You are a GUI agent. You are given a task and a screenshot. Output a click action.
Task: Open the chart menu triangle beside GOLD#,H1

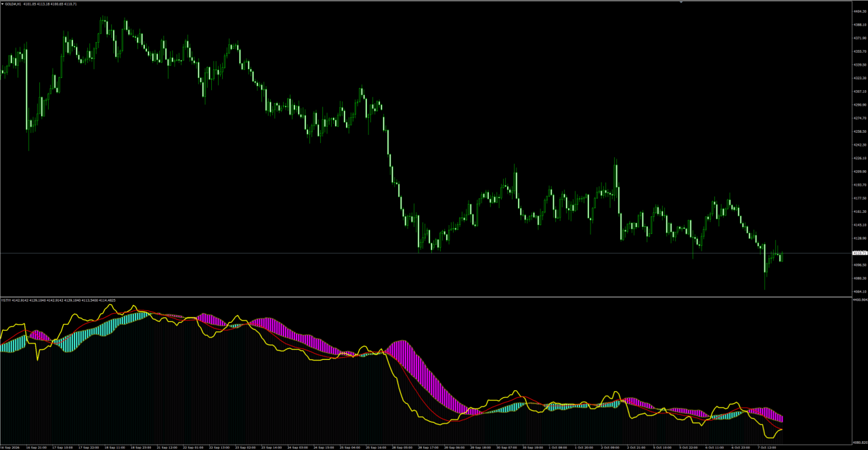[x=2, y=4]
